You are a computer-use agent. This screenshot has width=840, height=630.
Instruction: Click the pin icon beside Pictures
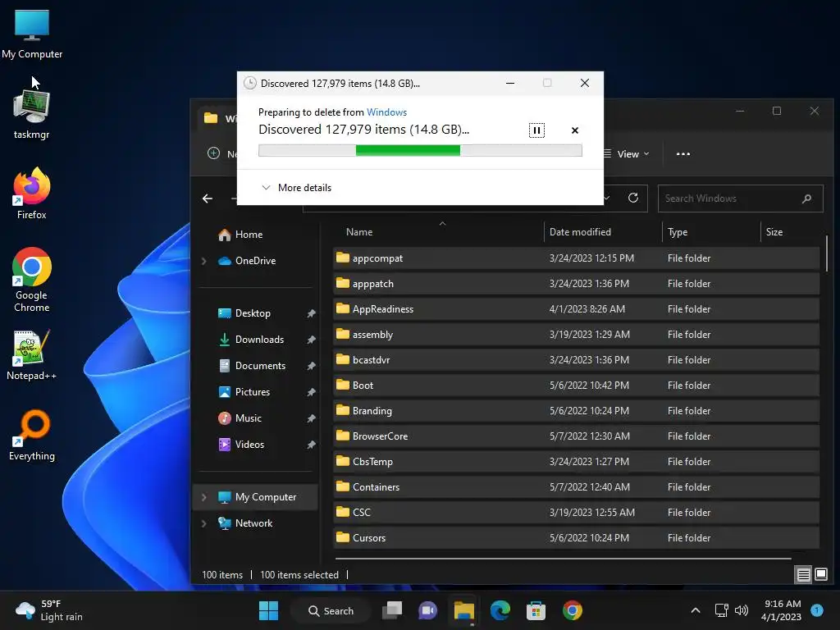(311, 392)
